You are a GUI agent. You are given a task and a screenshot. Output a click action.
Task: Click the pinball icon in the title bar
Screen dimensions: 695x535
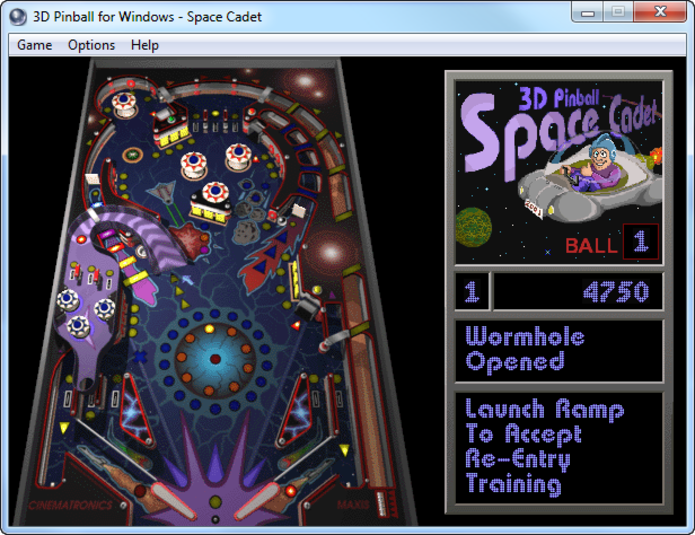17,15
